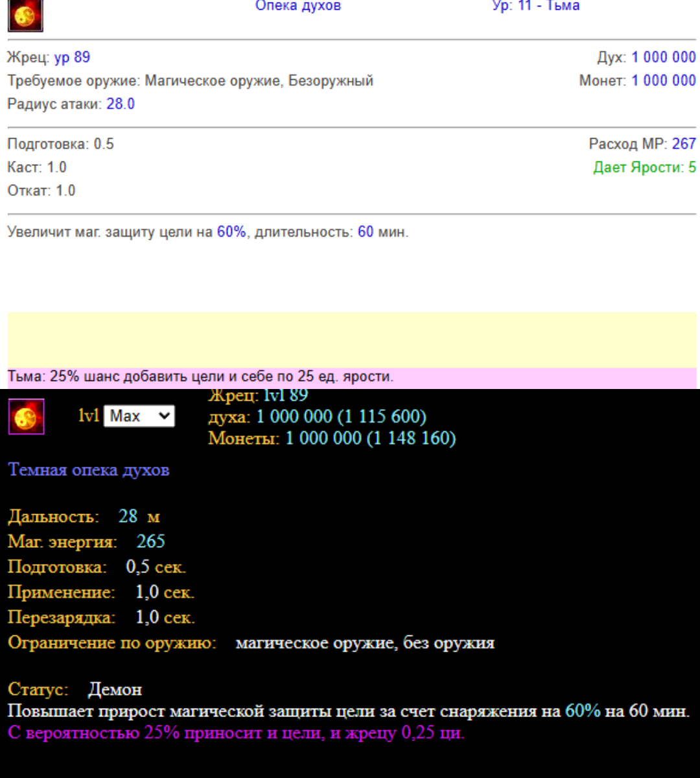Click the "Опека духов" title link

tap(298, 6)
